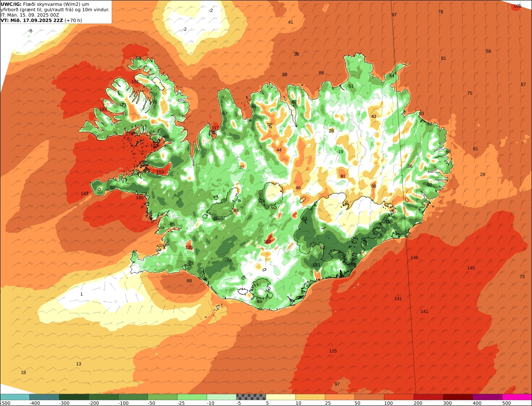Click the 400 legend label
This screenshot has width=532, height=406.
(x=477, y=403)
